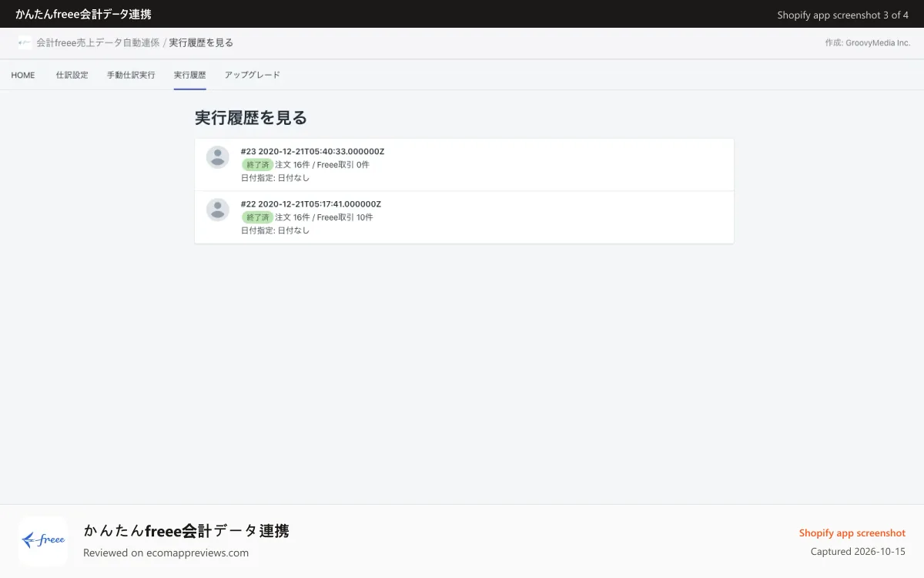This screenshot has height=578, width=924.
Task: Open history entry #23 2020-12-21T05:40:33
Action: point(464,164)
